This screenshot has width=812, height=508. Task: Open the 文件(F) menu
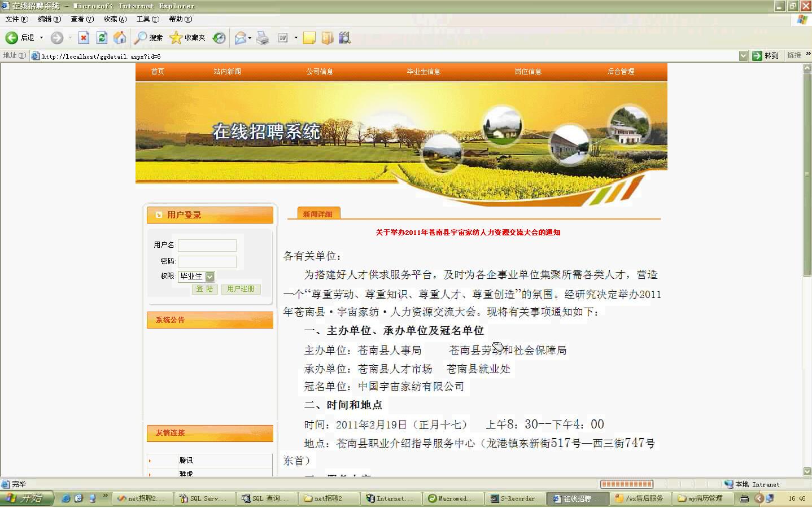[x=17, y=19]
